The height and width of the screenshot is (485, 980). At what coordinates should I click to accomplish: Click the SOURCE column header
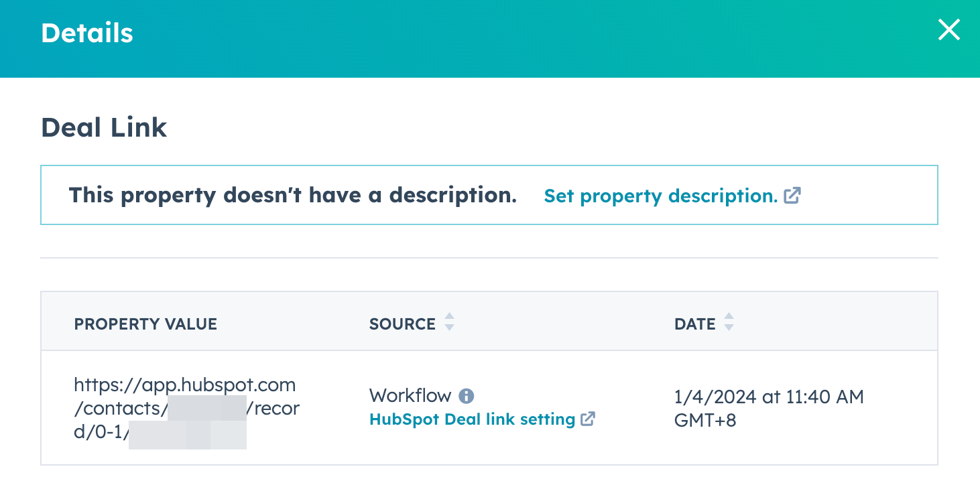point(402,324)
